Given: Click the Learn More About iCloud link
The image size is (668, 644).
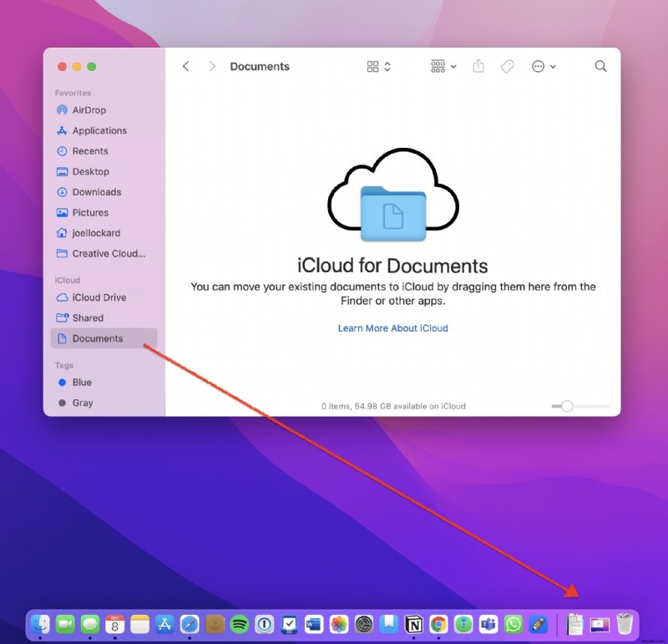Looking at the screenshot, I should tap(392, 327).
